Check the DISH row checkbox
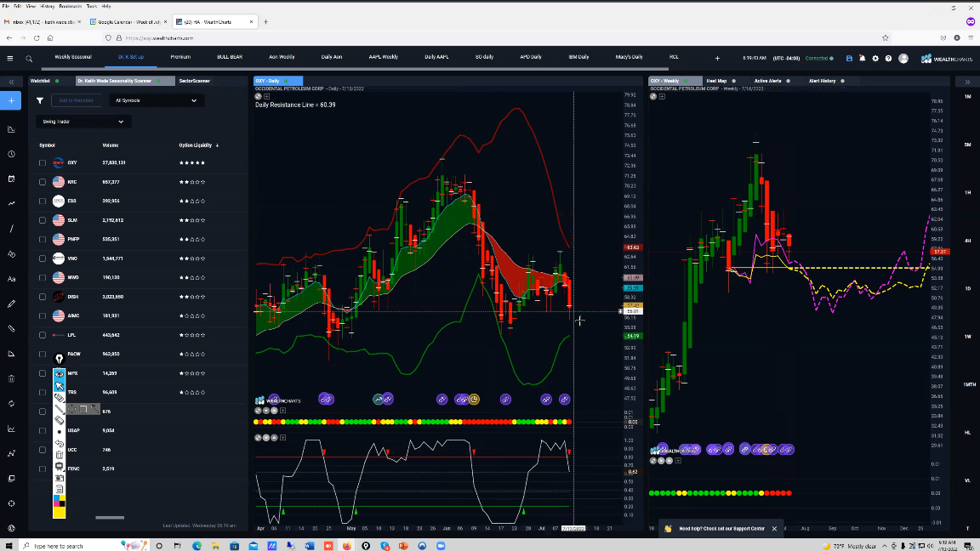 43,297
